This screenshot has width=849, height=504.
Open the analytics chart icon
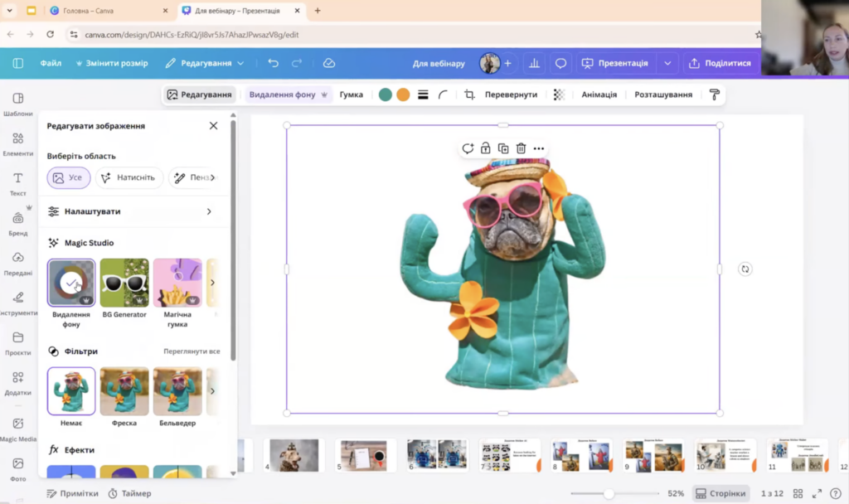(x=534, y=63)
